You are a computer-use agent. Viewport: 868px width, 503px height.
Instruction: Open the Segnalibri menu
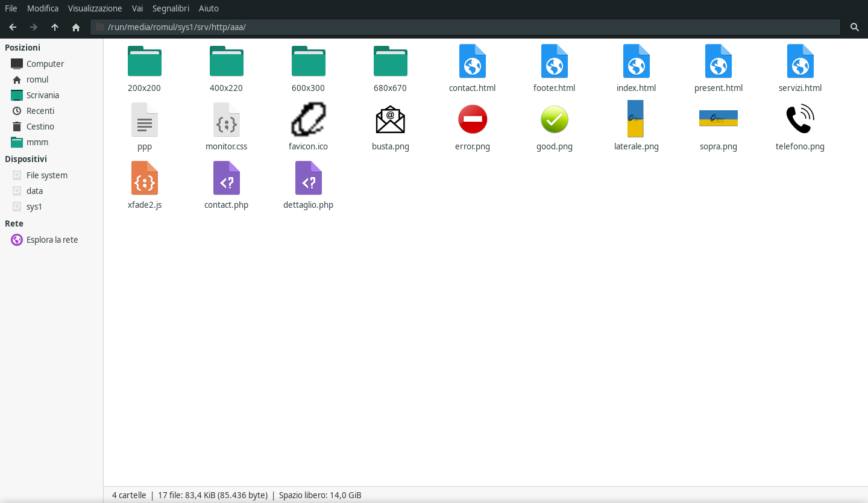click(x=171, y=8)
